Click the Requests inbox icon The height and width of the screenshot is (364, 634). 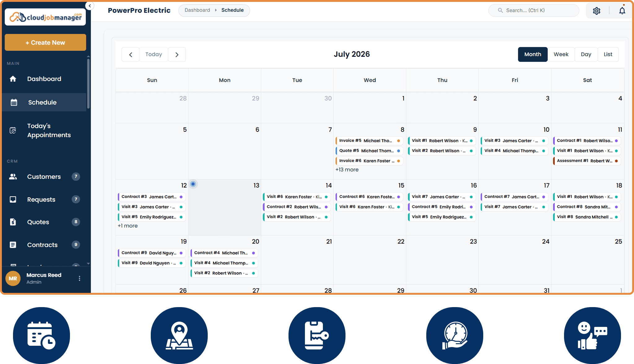[13, 199]
